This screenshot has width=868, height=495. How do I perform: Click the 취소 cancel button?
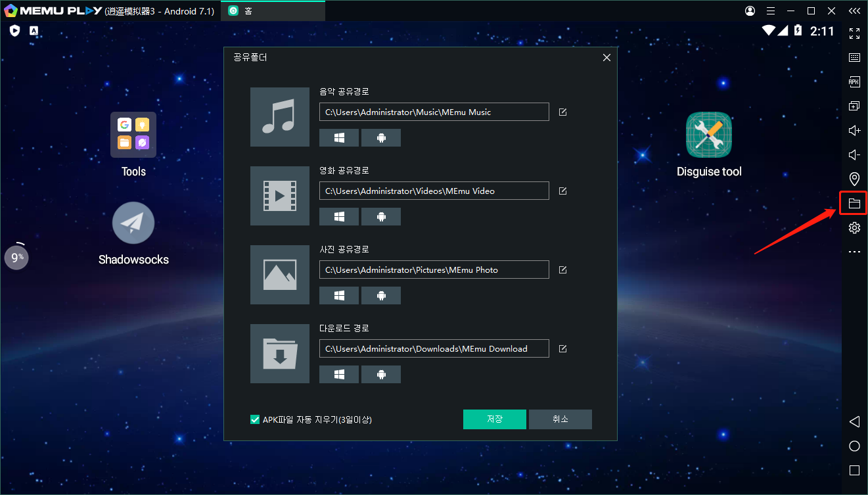(x=560, y=419)
